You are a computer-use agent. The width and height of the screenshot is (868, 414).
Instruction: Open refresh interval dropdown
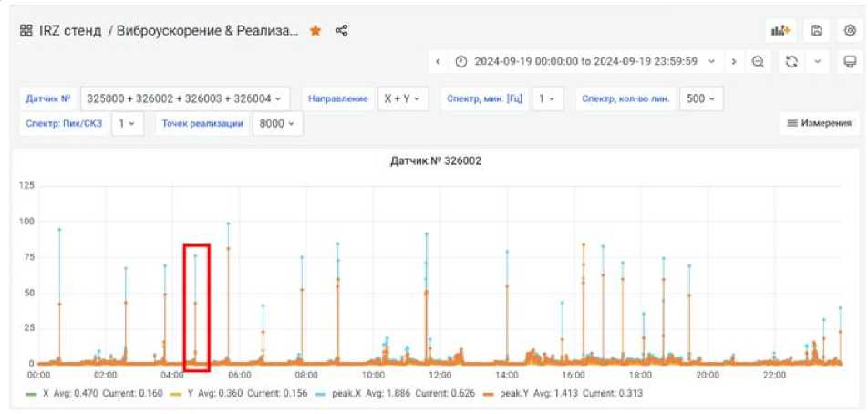pyautogui.click(x=817, y=61)
